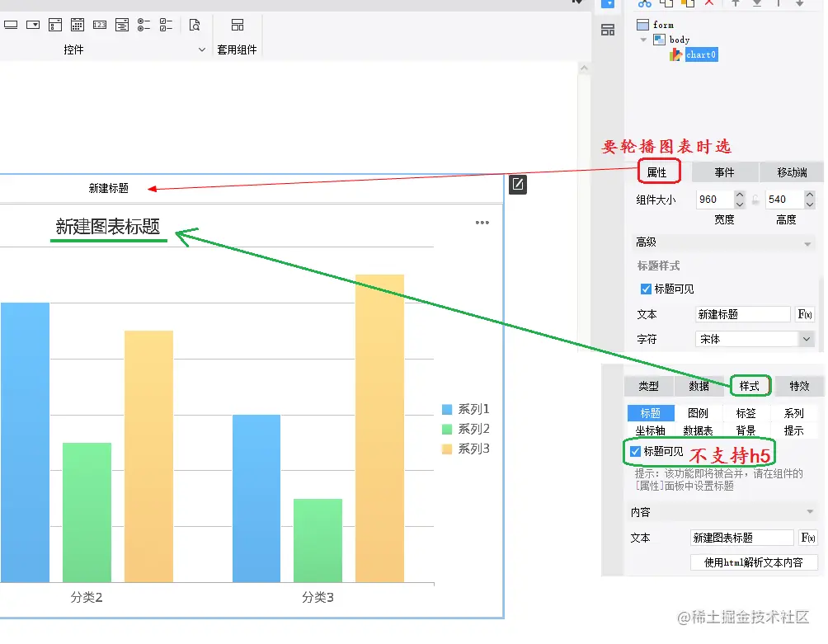The height and width of the screenshot is (644, 828).
Task: Increase width 960 with up stepper
Action: pyautogui.click(x=740, y=195)
